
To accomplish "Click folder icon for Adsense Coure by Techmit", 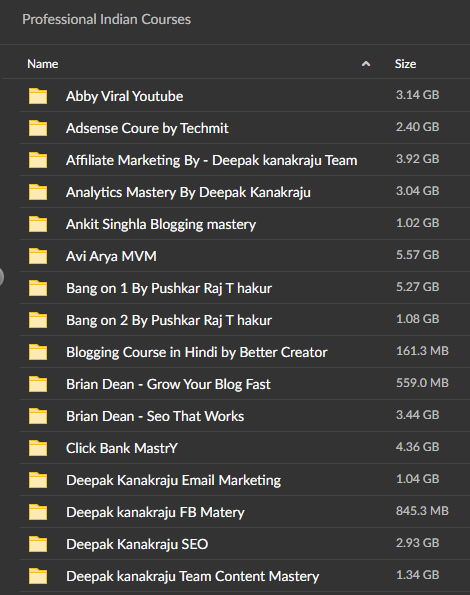I will click(38, 128).
